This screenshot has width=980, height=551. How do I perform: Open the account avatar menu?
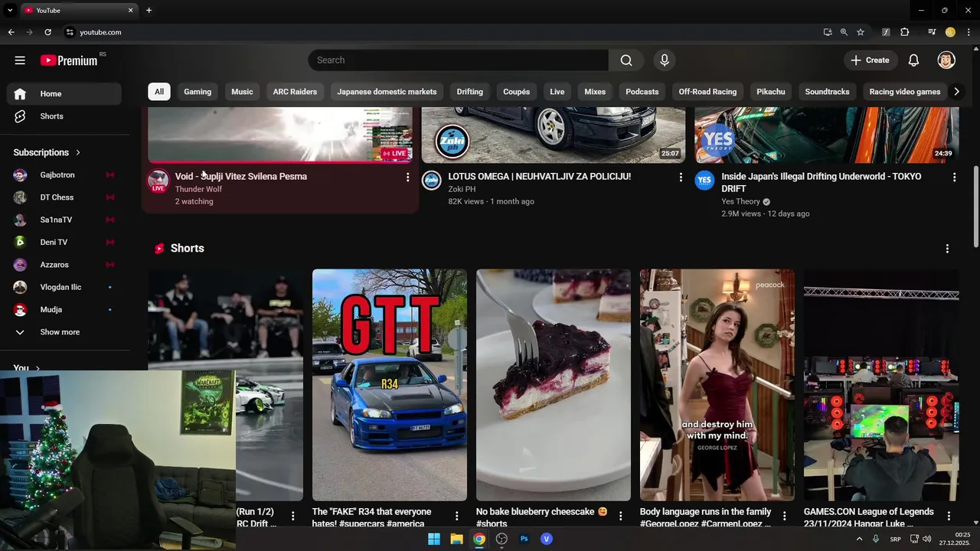coord(946,60)
